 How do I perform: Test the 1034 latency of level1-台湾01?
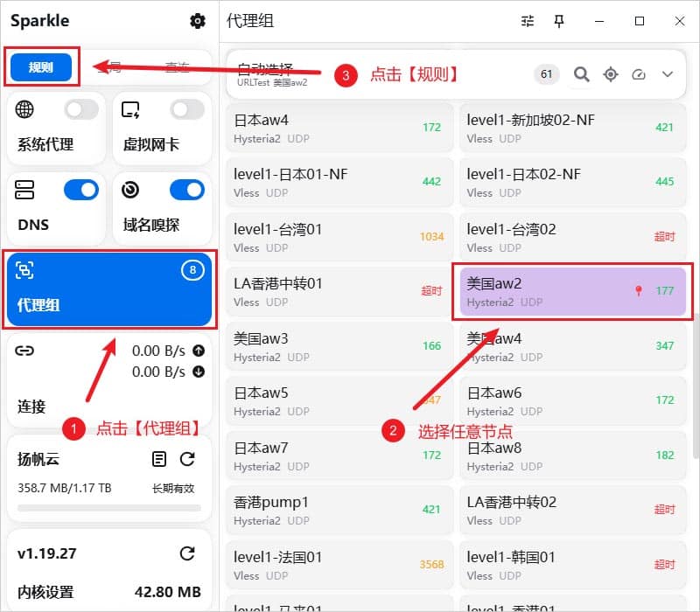click(431, 237)
